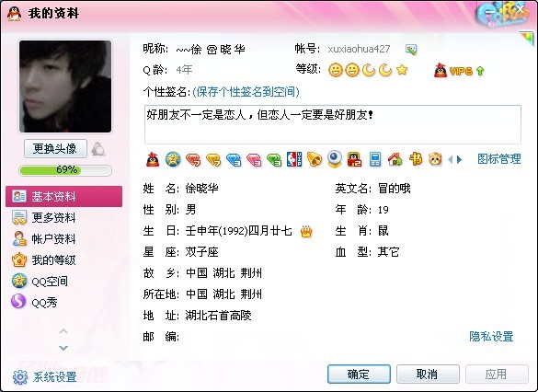Open the 隐私设置 link
Viewport: 538px width, 392px height.
pos(491,337)
